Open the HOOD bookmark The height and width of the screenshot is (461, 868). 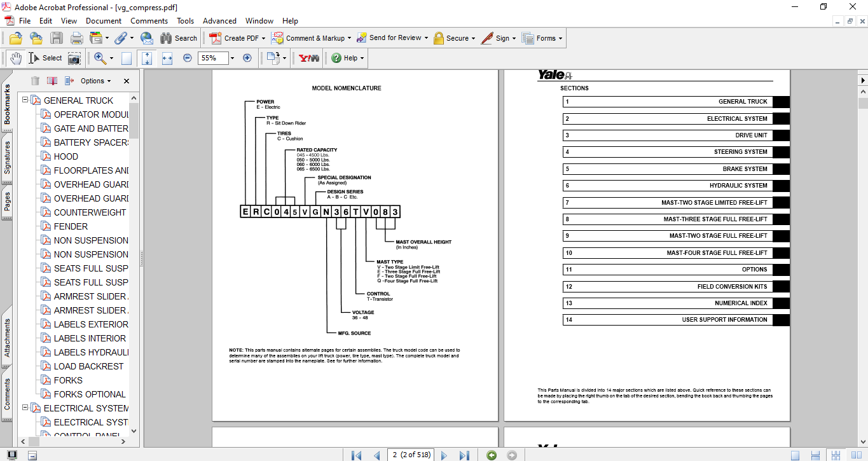pyautogui.click(x=66, y=156)
